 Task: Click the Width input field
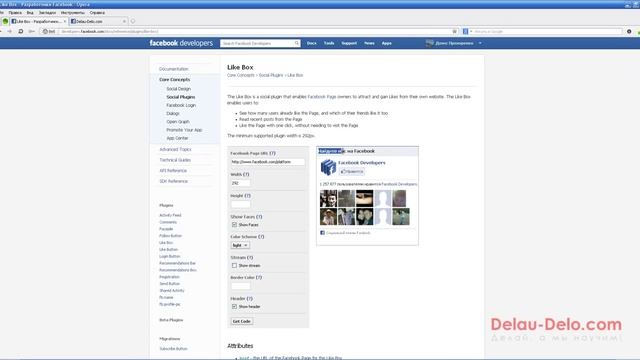[240, 183]
